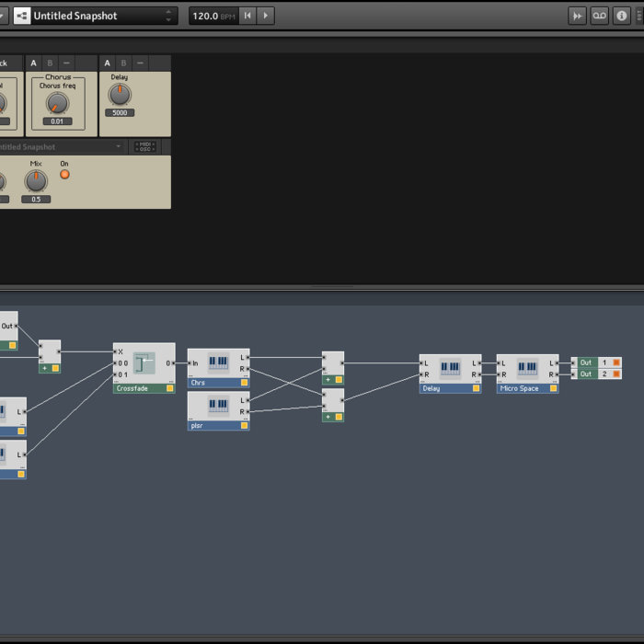Toggle the Out 1 port indicator
Screen dimensions: 644x644
point(616,362)
